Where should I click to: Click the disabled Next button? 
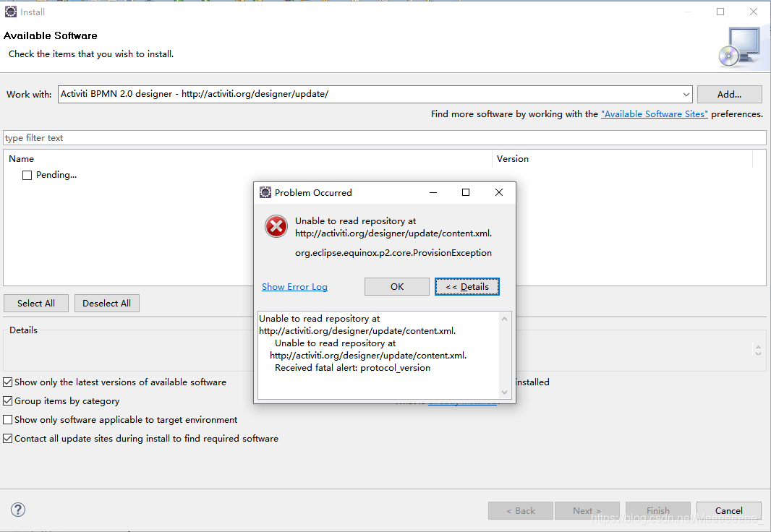click(x=587, y=511)
